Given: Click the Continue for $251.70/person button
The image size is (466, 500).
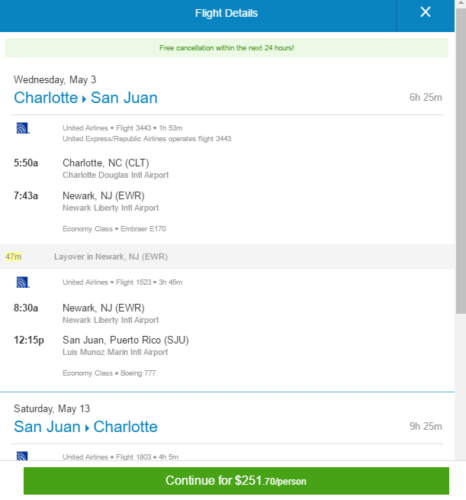Looking at the screenshot, I should tap(236, 481).
